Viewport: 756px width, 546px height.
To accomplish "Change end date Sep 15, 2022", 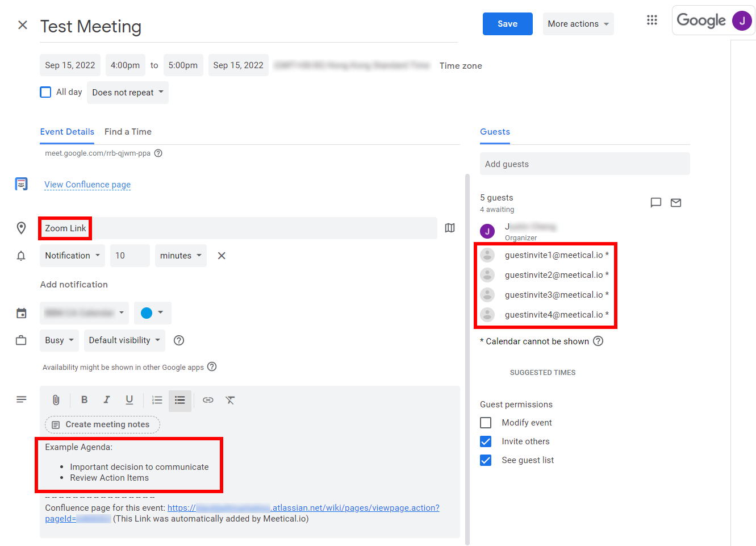I will pos(239,65).
